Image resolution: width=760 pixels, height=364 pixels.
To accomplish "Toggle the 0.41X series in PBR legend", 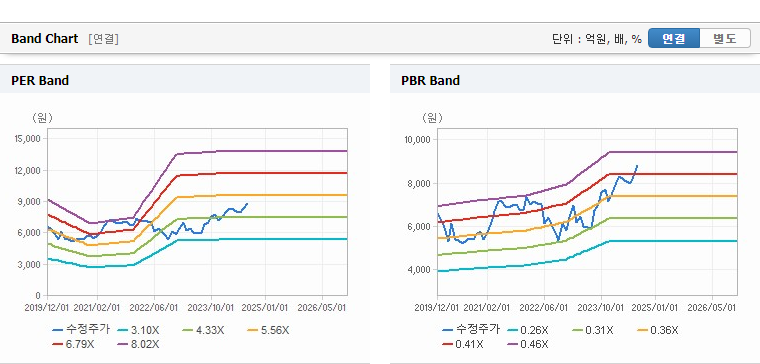I will pyautogui.click(x=463, y=345).
